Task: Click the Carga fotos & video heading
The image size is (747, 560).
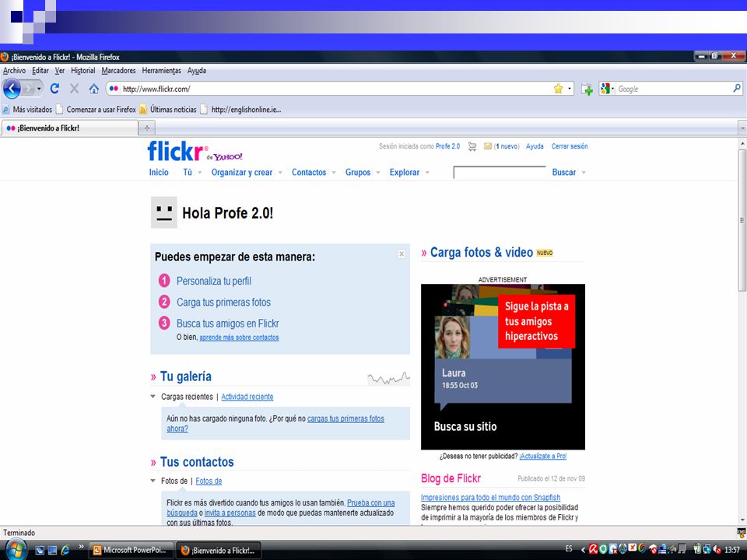Action: [x=481, y=252]
